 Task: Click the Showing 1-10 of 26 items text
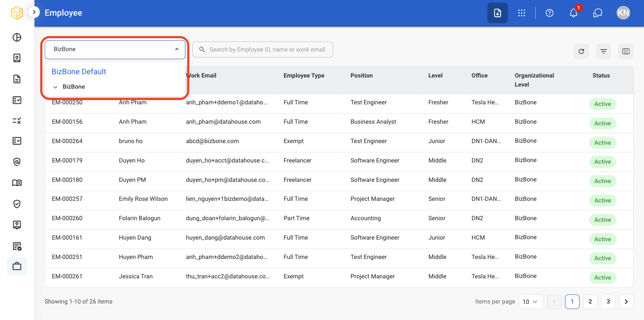(x=78, y=301)
